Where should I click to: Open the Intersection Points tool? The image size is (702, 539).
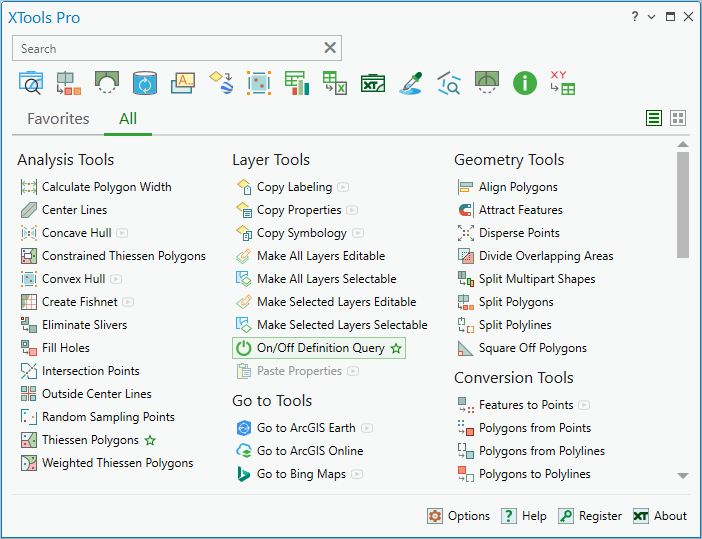81,371
